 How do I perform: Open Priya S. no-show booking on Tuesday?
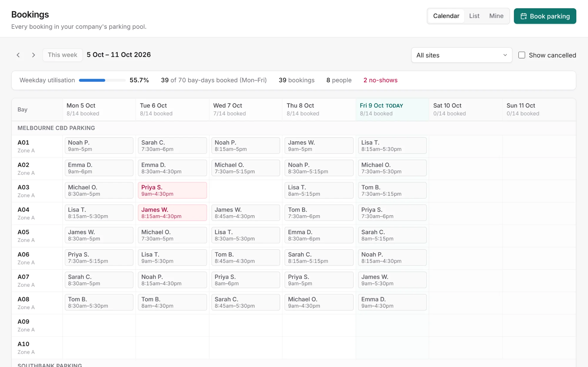click(172, 190)
